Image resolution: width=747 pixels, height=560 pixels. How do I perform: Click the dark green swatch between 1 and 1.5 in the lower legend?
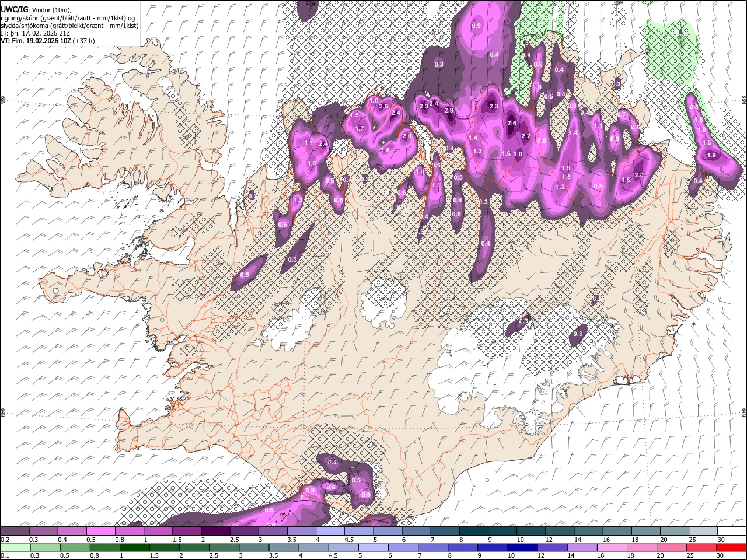pyautogui.click(x=135, y=547)
